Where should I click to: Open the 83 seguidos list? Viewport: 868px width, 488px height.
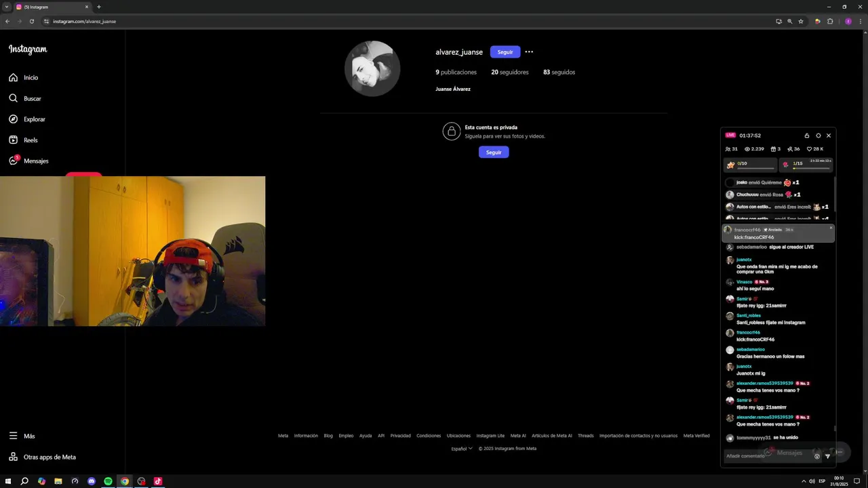pos(559,72)
